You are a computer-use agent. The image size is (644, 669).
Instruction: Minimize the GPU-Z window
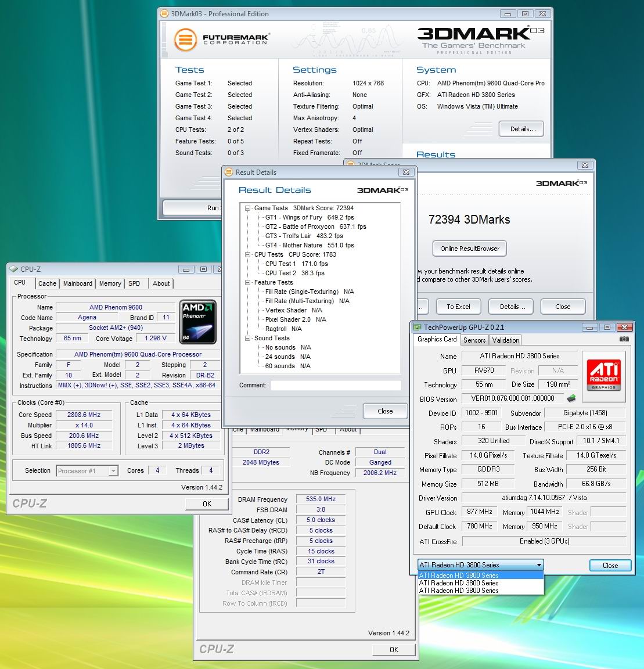589,328
